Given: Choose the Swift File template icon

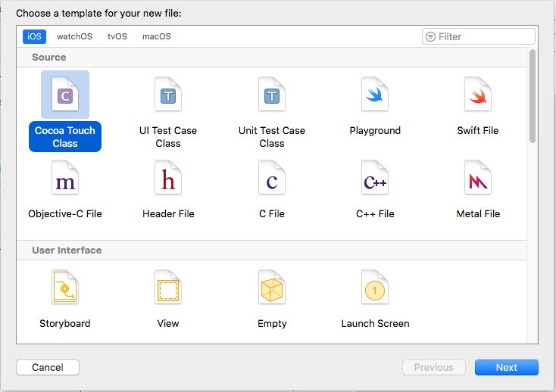Looking at the screenshot, I should pos(478,95).
